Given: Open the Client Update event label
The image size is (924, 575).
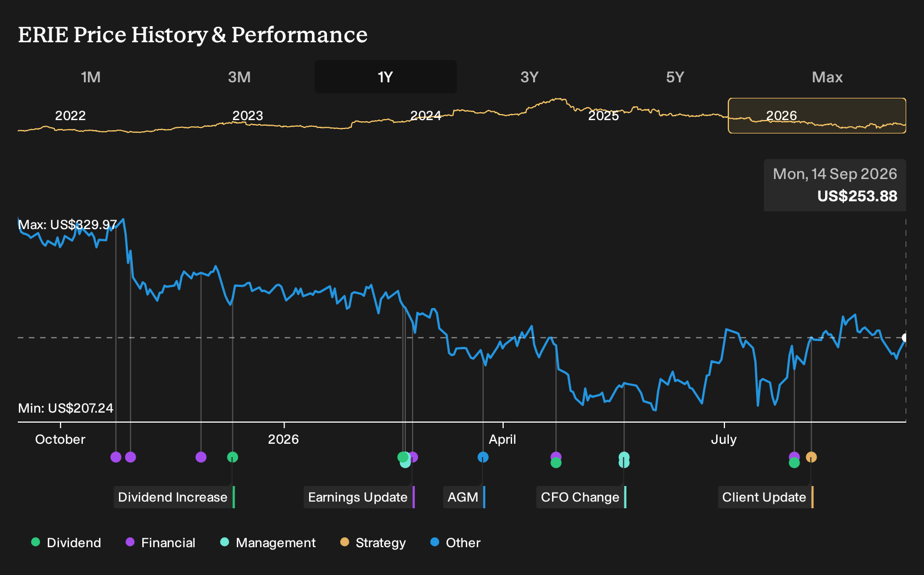Looking at the screenshot, I should click(766, 497).
